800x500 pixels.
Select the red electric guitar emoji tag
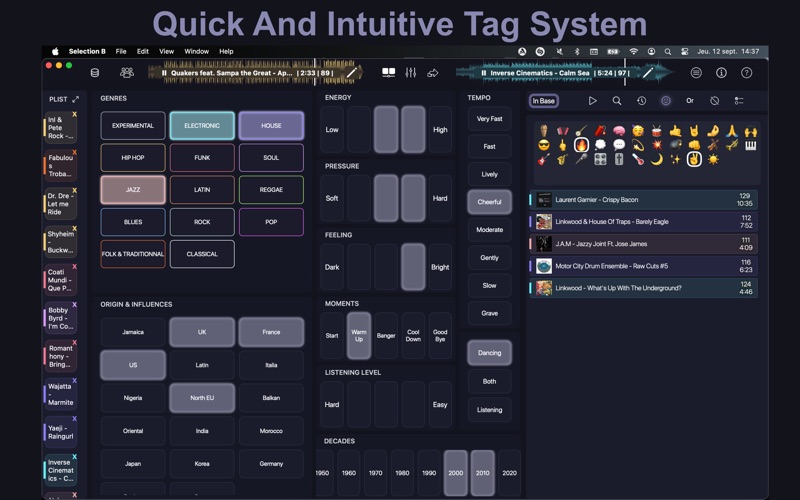click(x=544, y=159)
